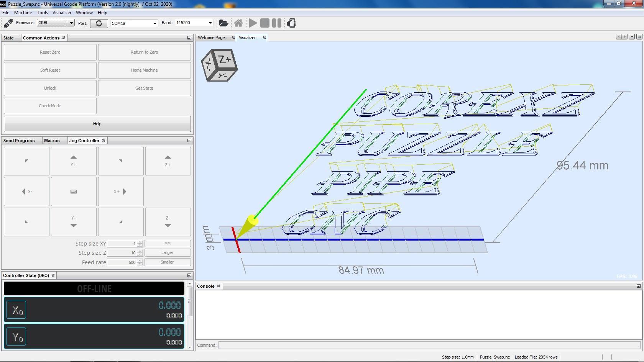Jog the Z+ axis up
This screenshot has width=644, height=362.
tap(168, 161)
